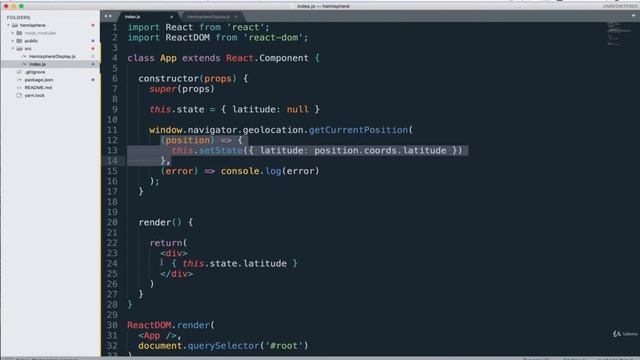Click 'constructor' on line 6
Viewport: 640px width, 360px height.
(168, 79)
